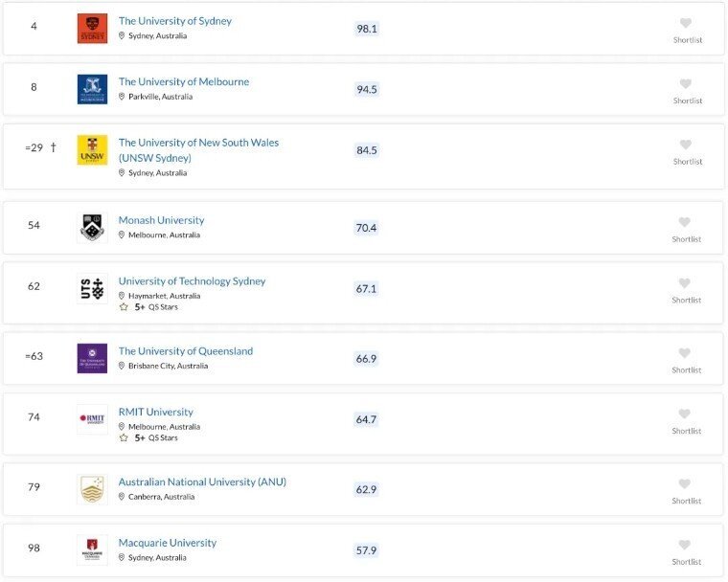Click heart icon for University of Queensland
728x582 pixels.
coord(684,352)
